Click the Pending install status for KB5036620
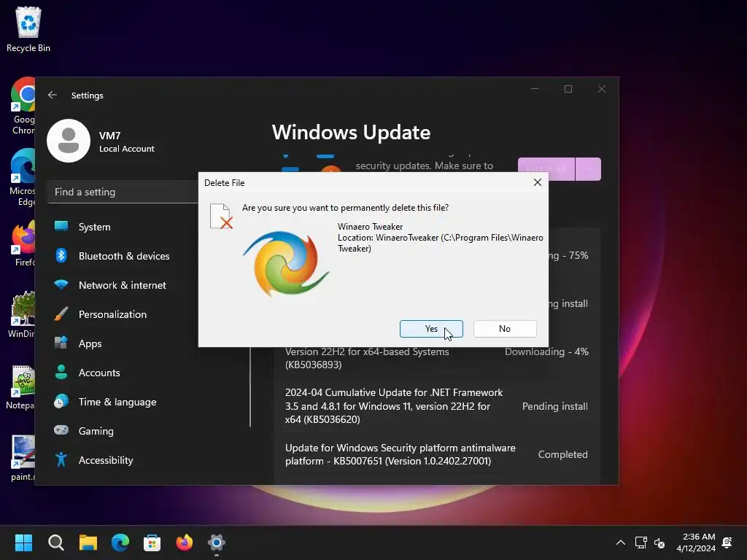This screenshot has height=560, width=747. [x=555, y=406]
